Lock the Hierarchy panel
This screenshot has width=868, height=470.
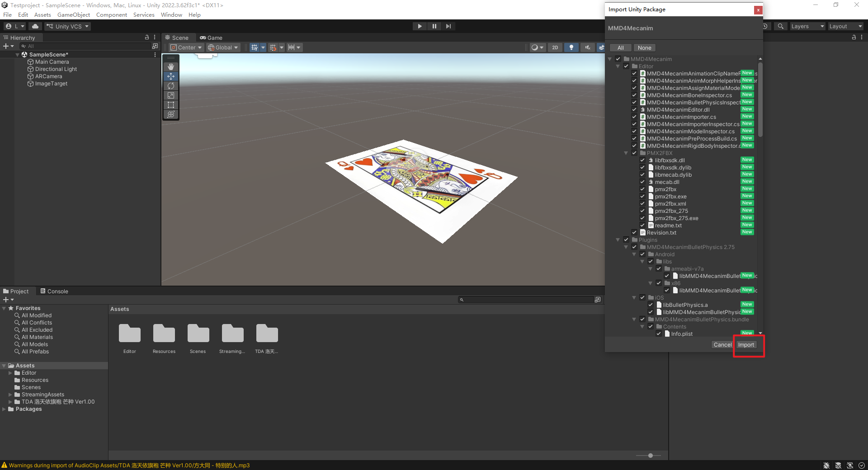pos(147,38)
